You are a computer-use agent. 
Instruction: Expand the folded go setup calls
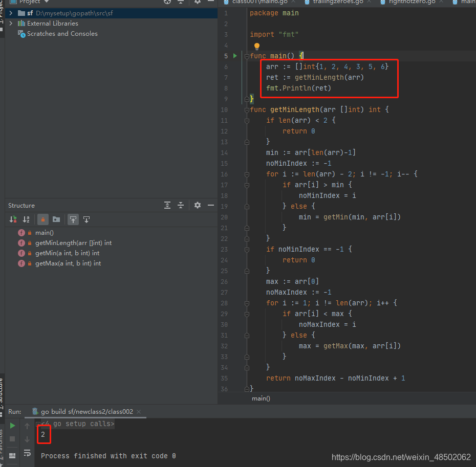pyautogui.click(x=38, y=424)
